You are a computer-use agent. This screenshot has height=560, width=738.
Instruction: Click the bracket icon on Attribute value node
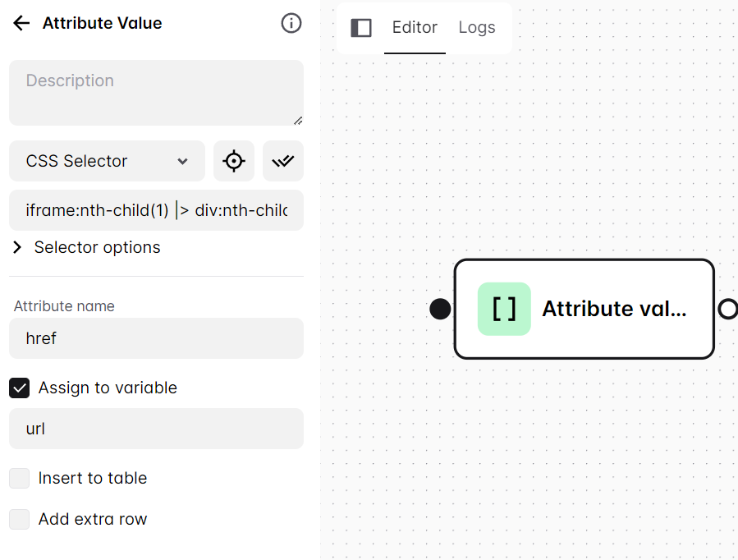coord(503,309)
